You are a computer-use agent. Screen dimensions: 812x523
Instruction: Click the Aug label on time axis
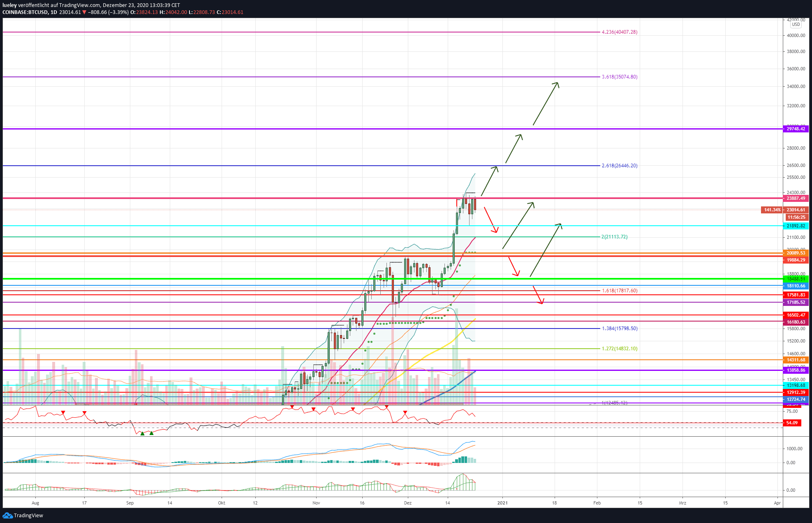pos(35,503)
